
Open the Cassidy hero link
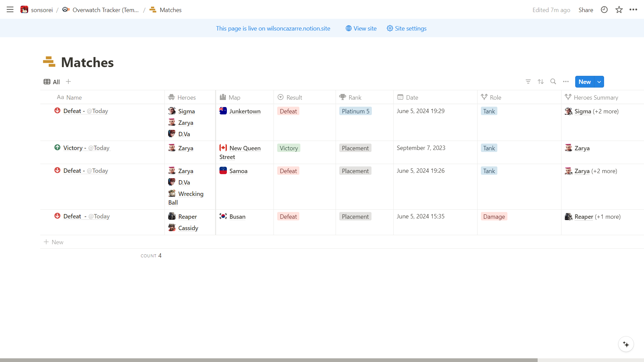pyautogui.click(x=183, y=228)
